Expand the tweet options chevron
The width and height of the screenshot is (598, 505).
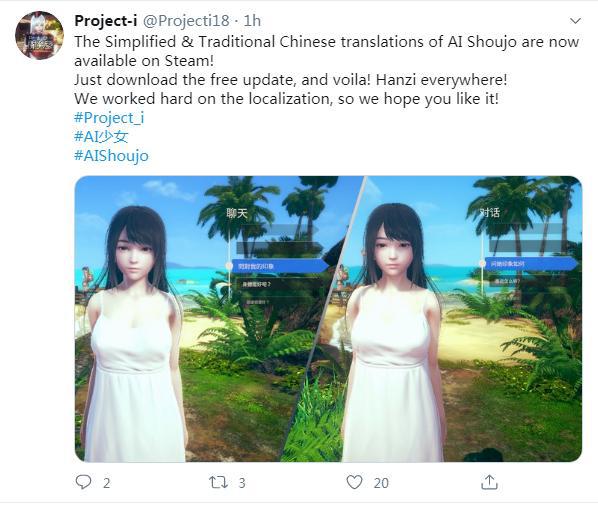point(575,21)
